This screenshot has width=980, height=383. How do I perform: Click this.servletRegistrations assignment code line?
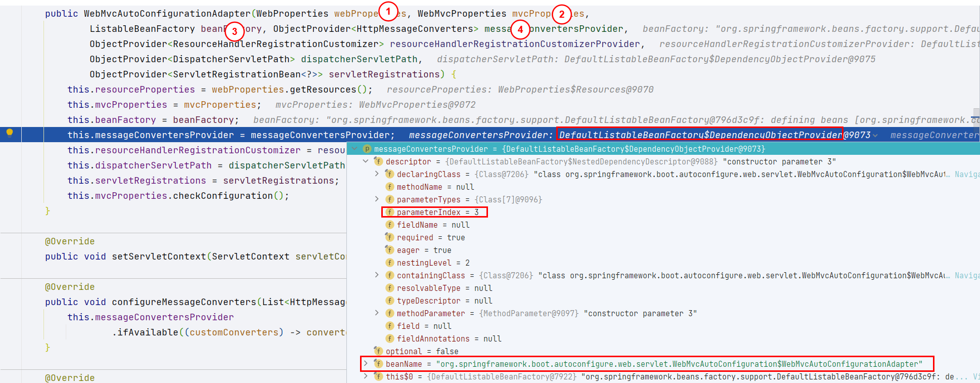203,181
